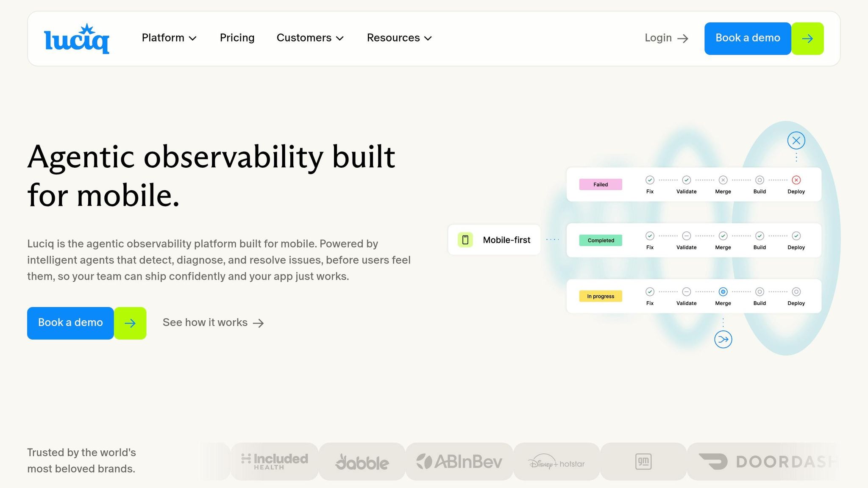Click green arrow beside header Book a demo
868x488 pixels.
click(x=807, y=39)
